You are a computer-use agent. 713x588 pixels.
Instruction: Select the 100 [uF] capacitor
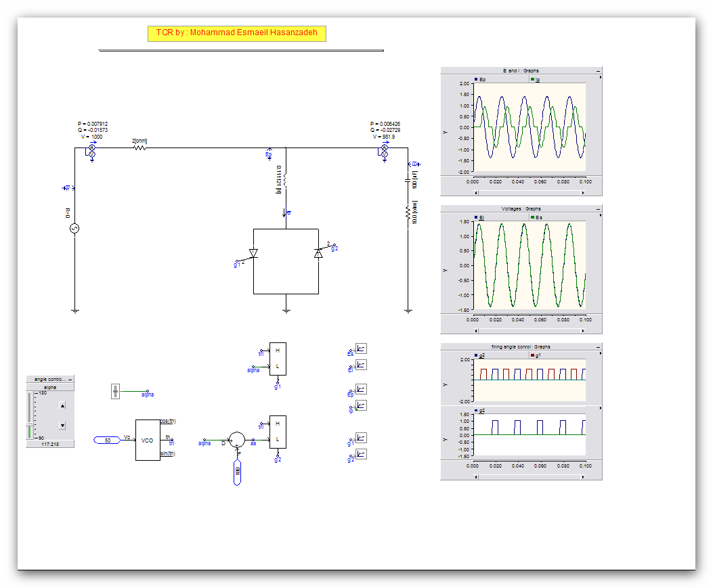point(408,181)
